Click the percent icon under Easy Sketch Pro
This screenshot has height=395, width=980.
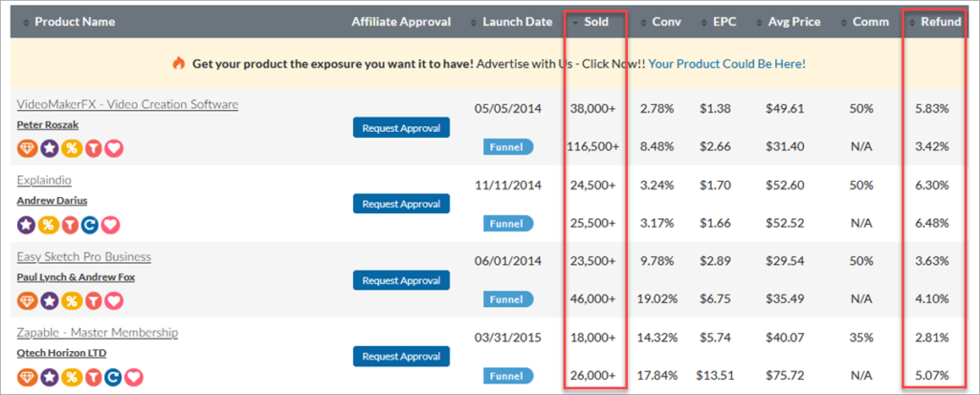tap(70, 300)
